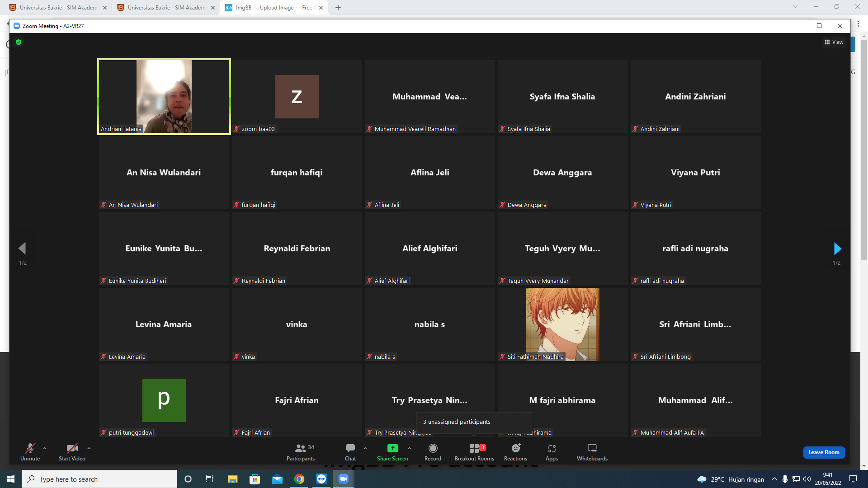Open the Windows Start menu
This screenshot has width=868, height=488.
11,479
